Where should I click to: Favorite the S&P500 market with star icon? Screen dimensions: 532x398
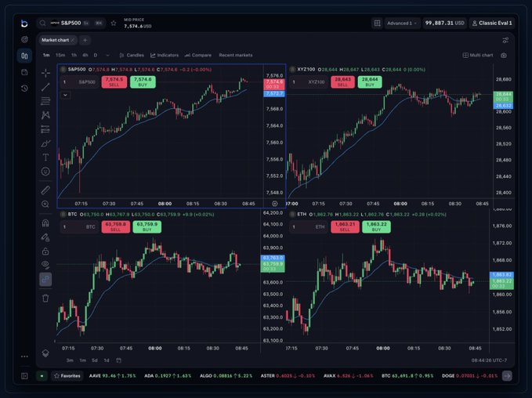tap(114, 23)
